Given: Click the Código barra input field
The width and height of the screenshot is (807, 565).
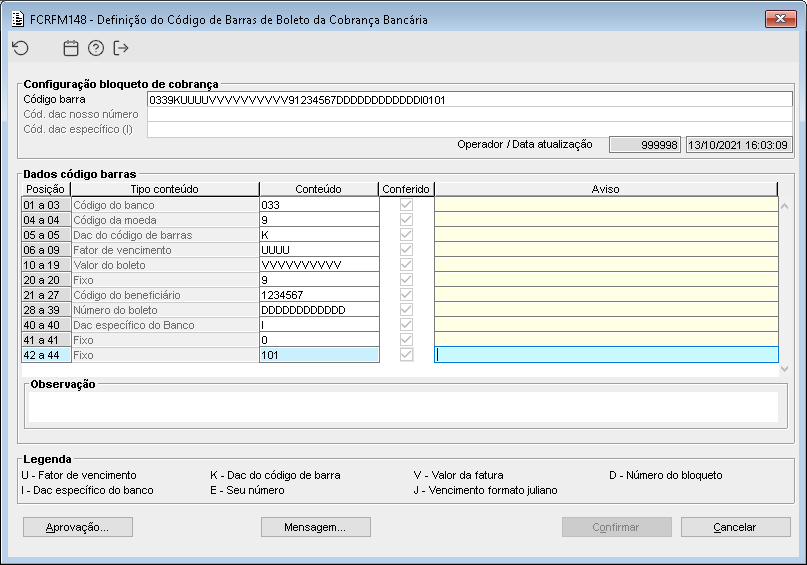Looking at the screenshot, I should click(x=469, y=100).
